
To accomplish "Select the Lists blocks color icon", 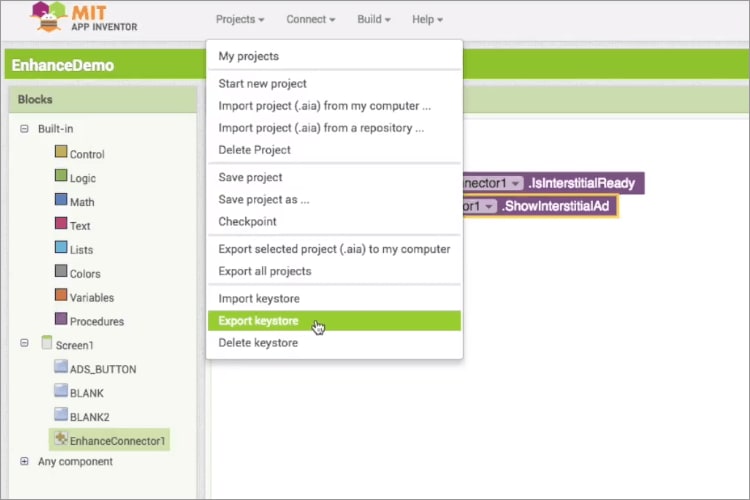I will [61, 247].
